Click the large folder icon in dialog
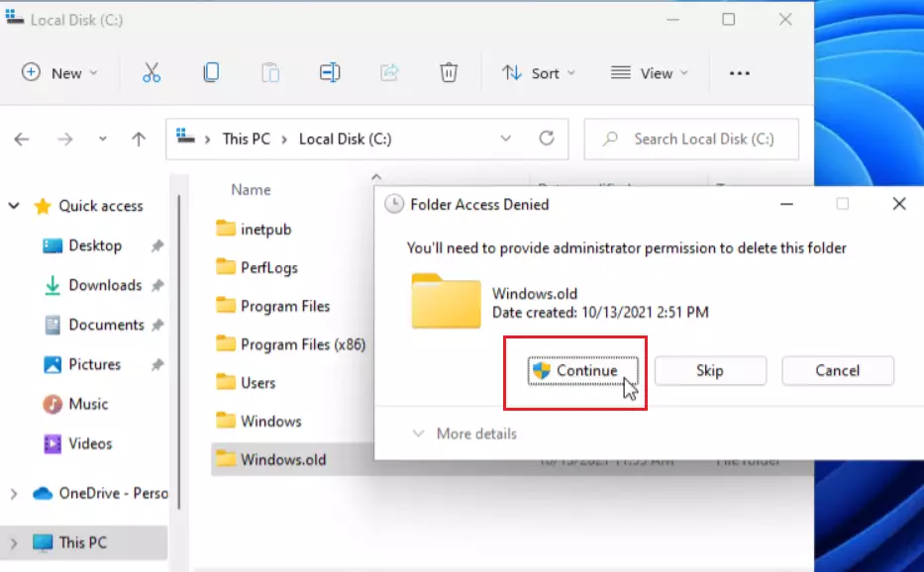The image size is (924, 572). [x=446, y=301]
